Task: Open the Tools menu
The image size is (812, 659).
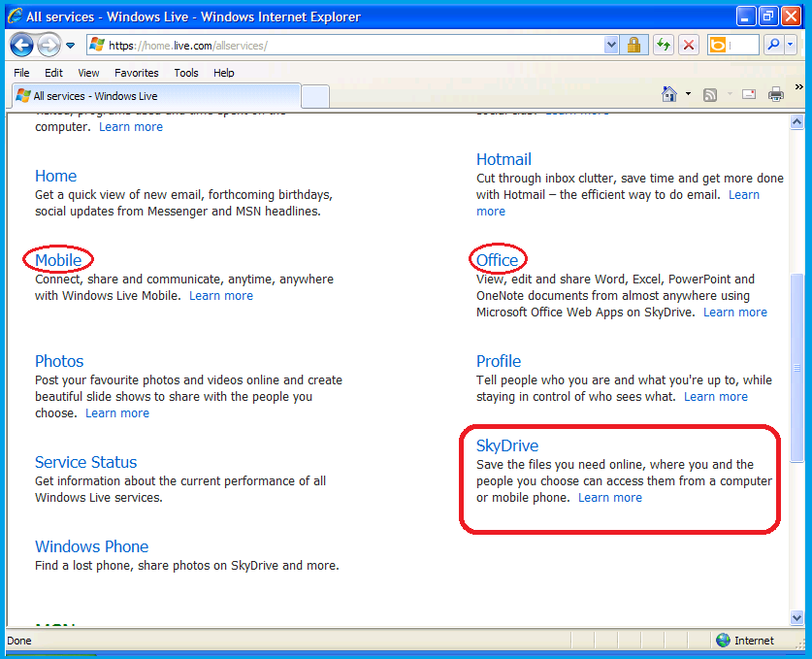Action: pyautogui.click(x=186, y=73)
